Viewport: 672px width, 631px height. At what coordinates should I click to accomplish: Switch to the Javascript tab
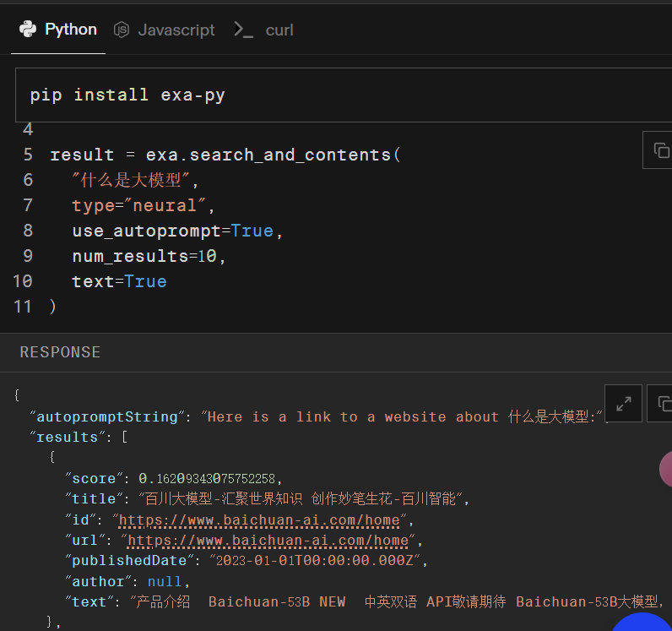pyautogui.click(x=165, y=30)
